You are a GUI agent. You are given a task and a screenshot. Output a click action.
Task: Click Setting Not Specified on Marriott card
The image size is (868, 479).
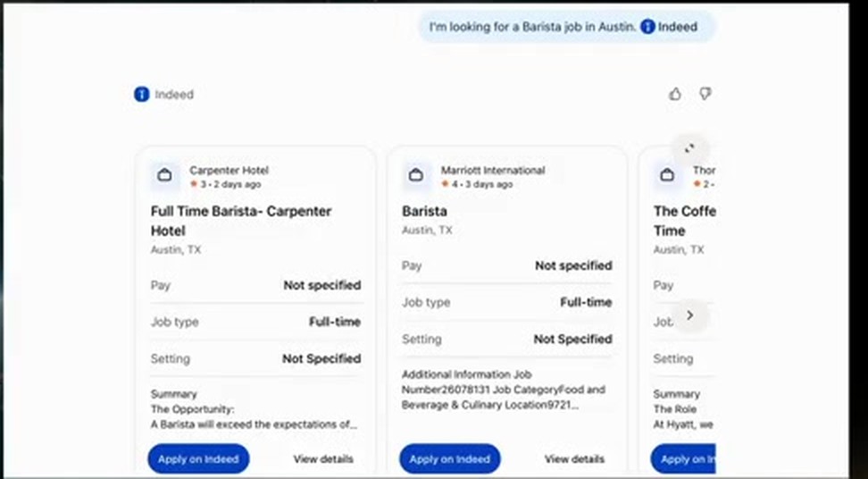coord(507,339)
